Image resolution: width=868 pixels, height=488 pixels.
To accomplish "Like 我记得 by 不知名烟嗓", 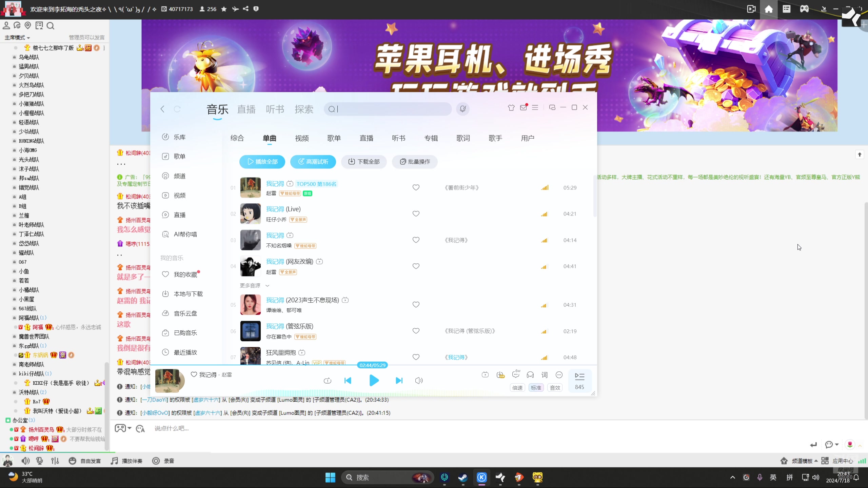I will pos(416,240).
